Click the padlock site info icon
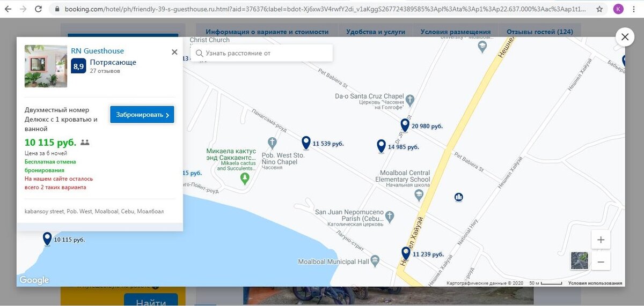644x306 pixels. click(57, 9)
